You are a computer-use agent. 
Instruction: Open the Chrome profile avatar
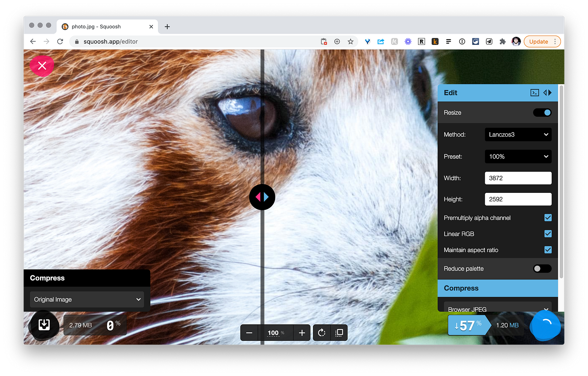click(516, 41)
